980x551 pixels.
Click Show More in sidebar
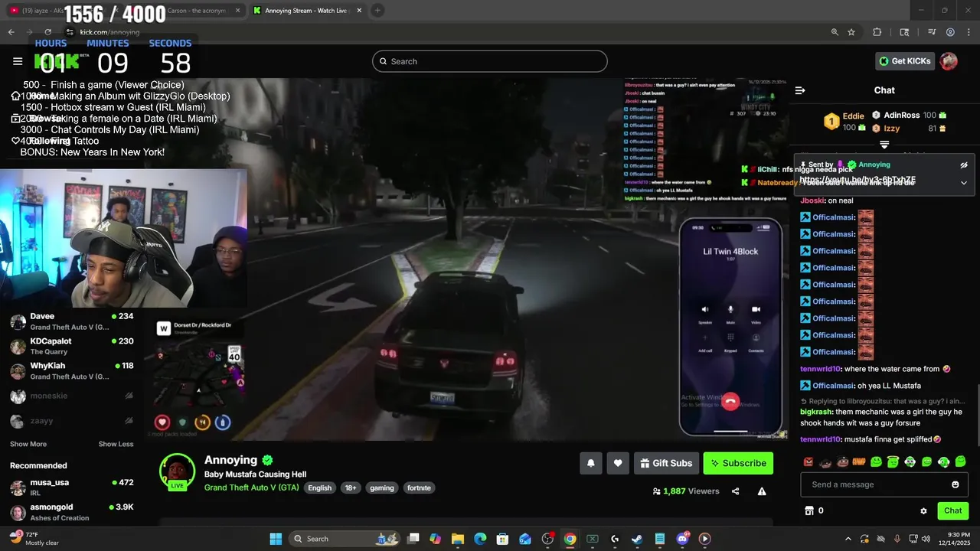[x=28, y=444]
